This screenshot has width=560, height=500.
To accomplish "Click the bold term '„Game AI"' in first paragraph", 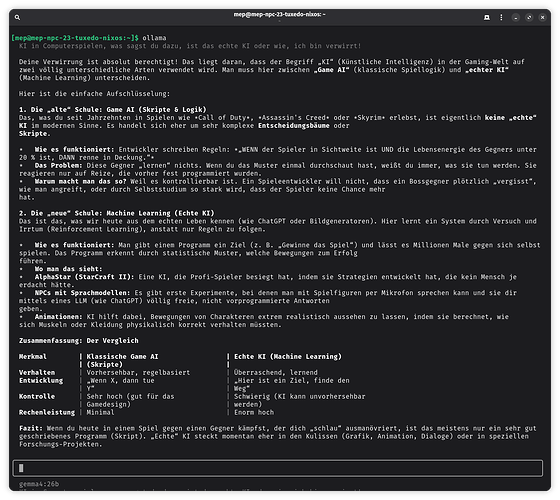I will point(331,70).
